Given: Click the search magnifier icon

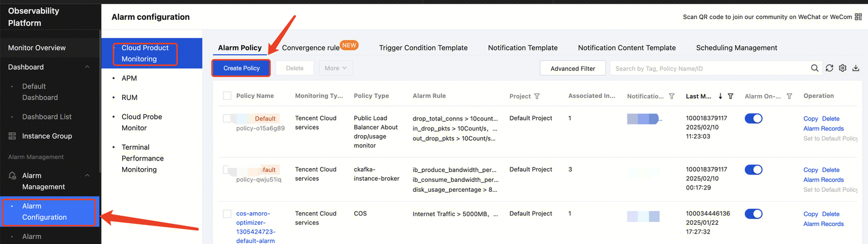Looking at the screenshot, I should point(815,68).
